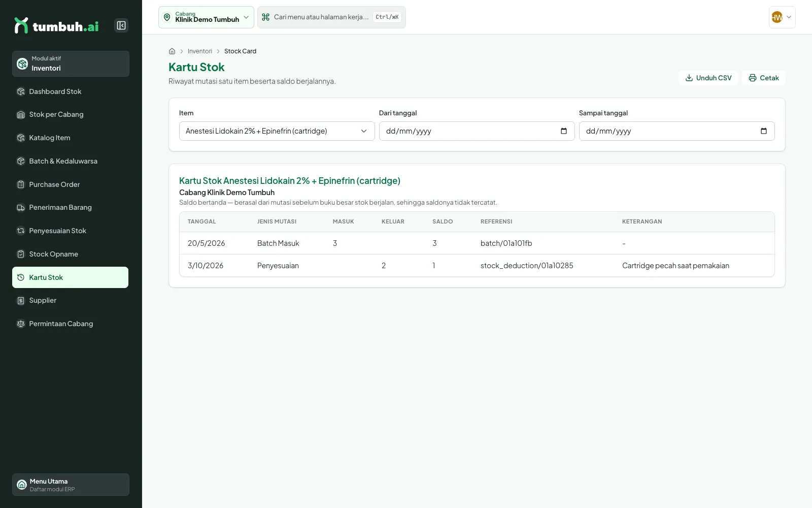Screen dimensions: 812x508
Task: Click the Permintaan Cabang scales icon
Action: (x=21, y=324)
